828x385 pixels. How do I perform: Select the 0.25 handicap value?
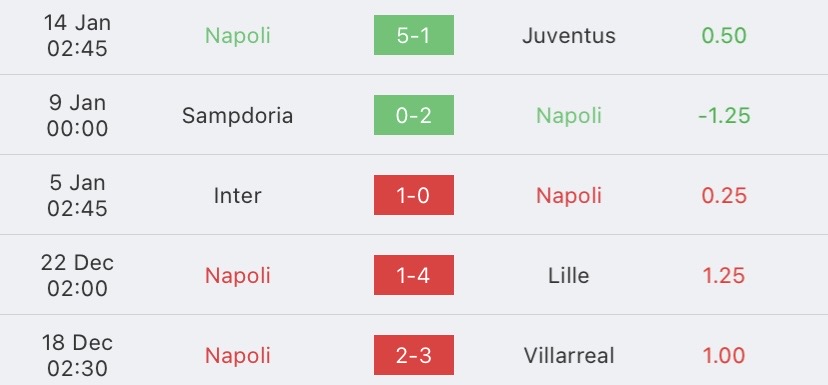tap(724, 195)
